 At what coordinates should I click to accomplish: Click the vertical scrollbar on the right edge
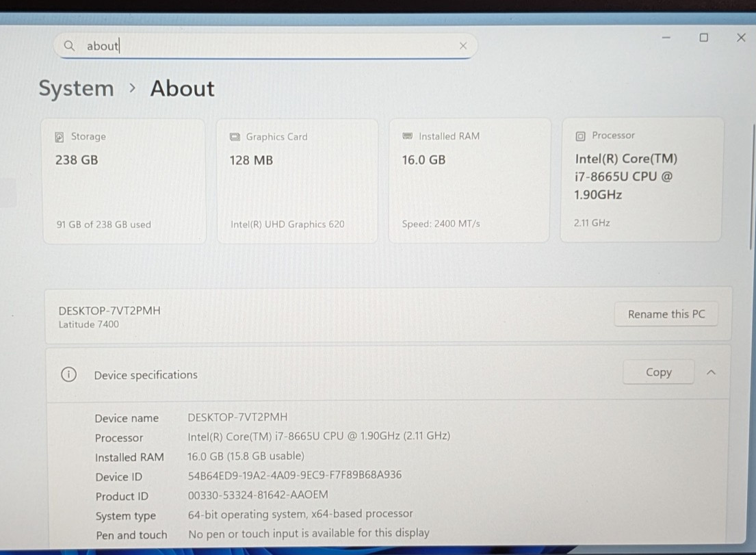pyautogui.click(x=751, y=187)
